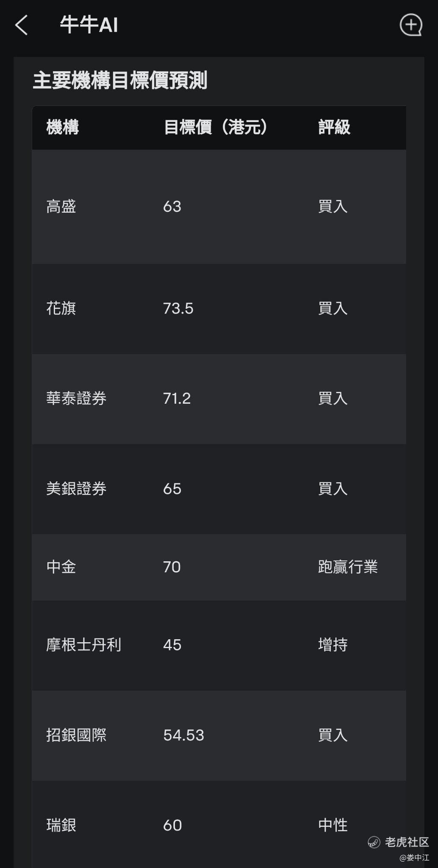This screenshot has height=868, width=438.
Task: Select 買入 rating in 高盛 row
Action: [333, 207]
